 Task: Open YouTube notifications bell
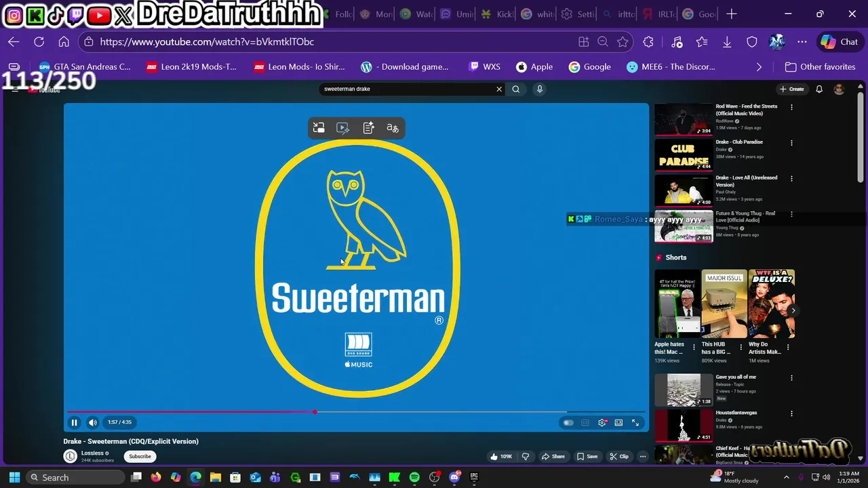click(x=819, y=89)
